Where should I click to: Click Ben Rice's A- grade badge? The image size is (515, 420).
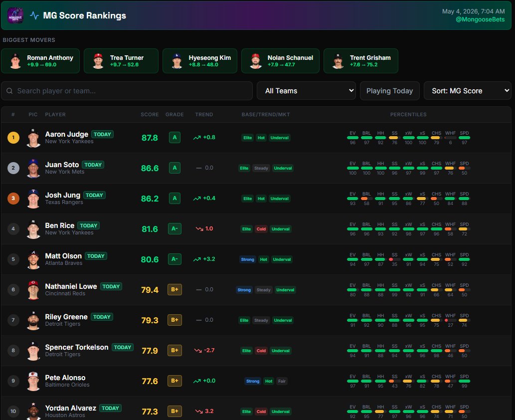pyautogui.click(x=174, y=229)
